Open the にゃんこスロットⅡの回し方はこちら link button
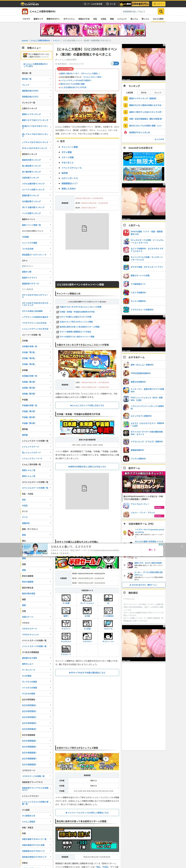 point(87,405)
